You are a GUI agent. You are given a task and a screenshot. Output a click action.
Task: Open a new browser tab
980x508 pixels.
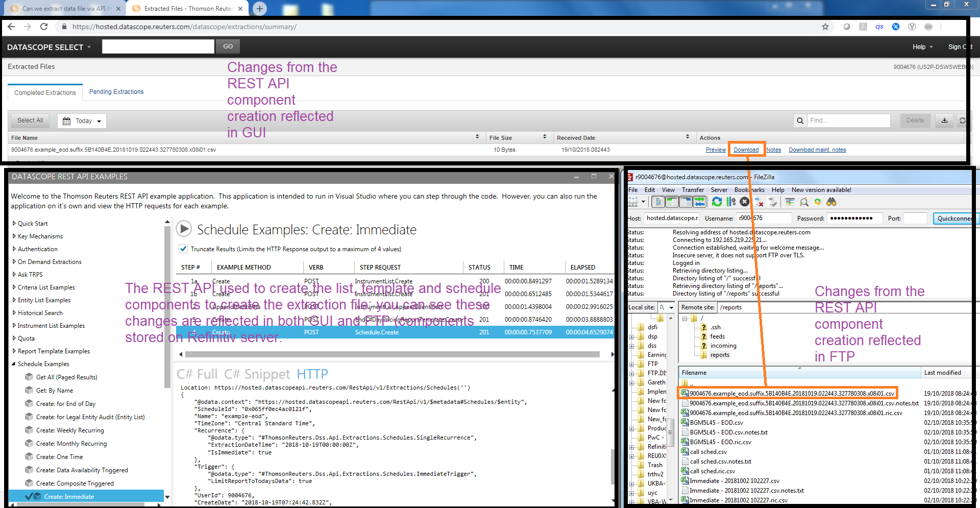pos(260,8)
